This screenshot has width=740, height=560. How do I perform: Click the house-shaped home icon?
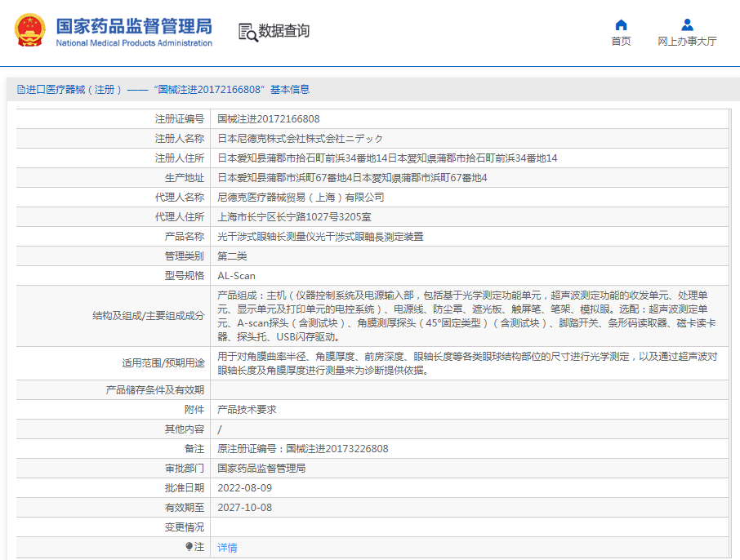(x=621, y=24)
